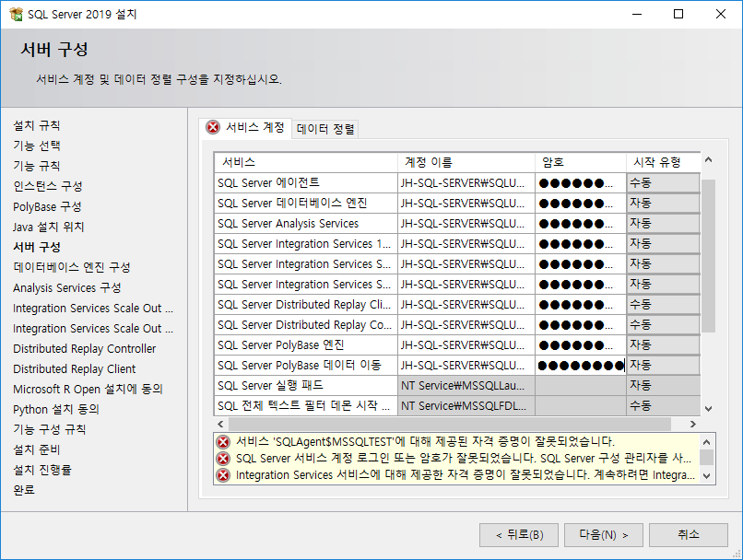This screenshot has width=743, height=560.
Task: Click the error list scroll down arrow
Action: [706, 476]
